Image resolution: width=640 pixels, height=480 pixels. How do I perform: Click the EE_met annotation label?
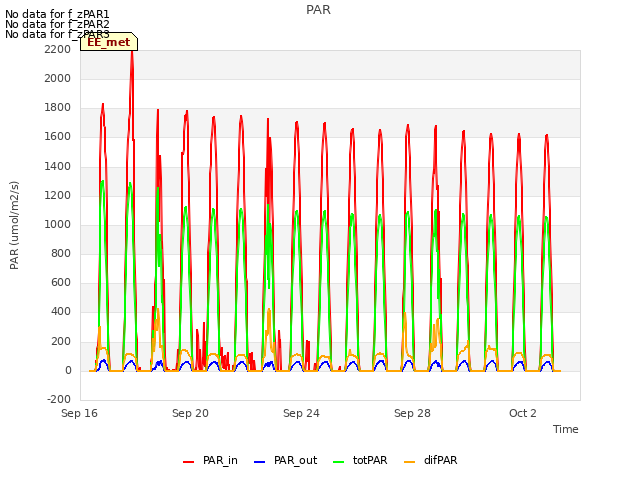[x=109, y=42]
